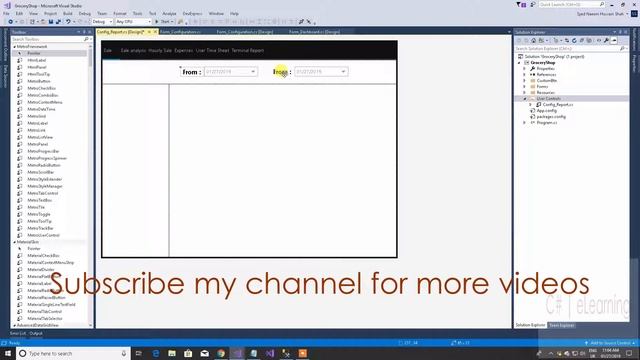Open the Any CPU platform dropdown
640x360 pixels.
coord(133,22)
